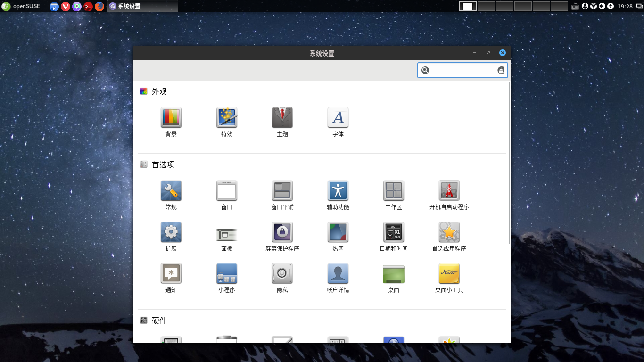
Task: Open the openSUSE main menu
Action: [x=21, y=6]
